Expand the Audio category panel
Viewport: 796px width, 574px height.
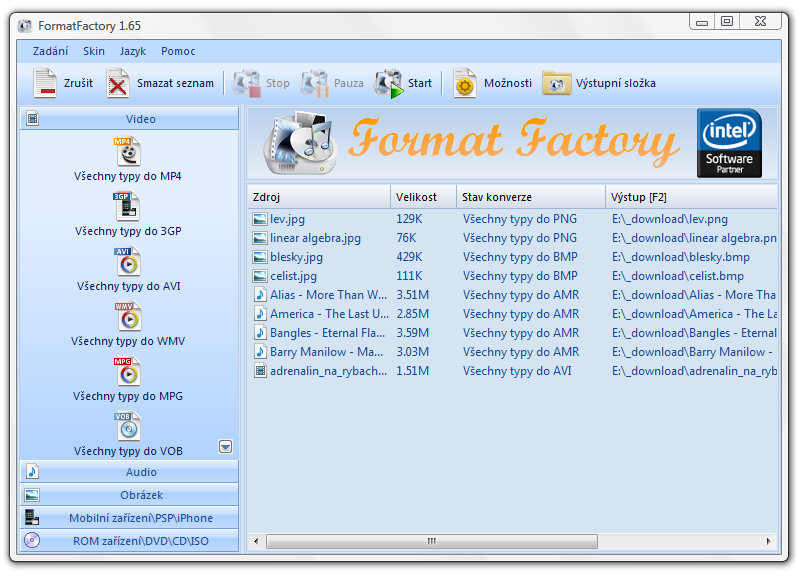[x=129, y=472]
